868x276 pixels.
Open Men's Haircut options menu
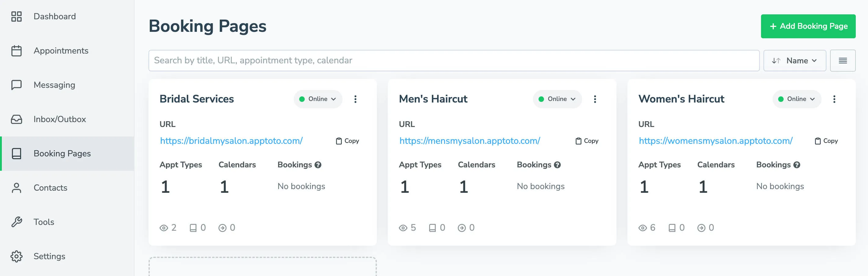tap(595, 99)
